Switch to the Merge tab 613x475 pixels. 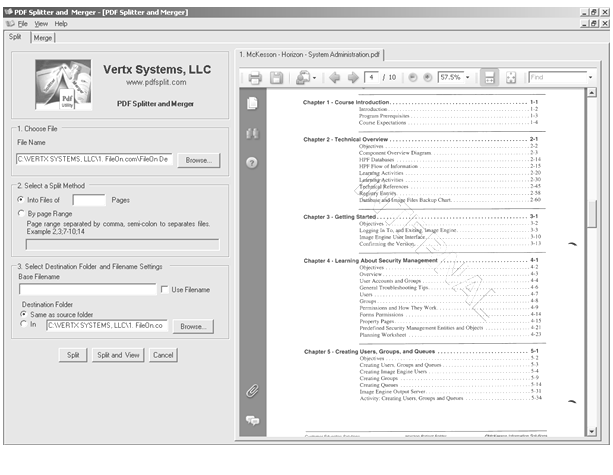[43, 38]
